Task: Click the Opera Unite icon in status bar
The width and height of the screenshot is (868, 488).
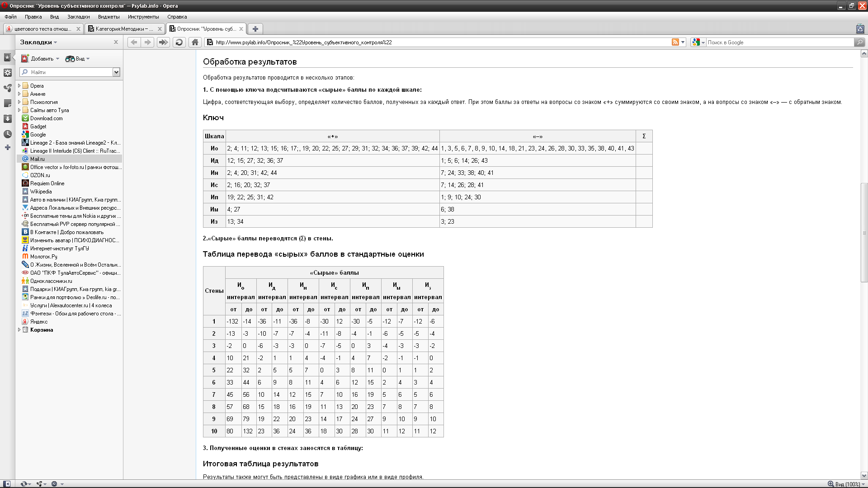Action: (x=39, y=484)
